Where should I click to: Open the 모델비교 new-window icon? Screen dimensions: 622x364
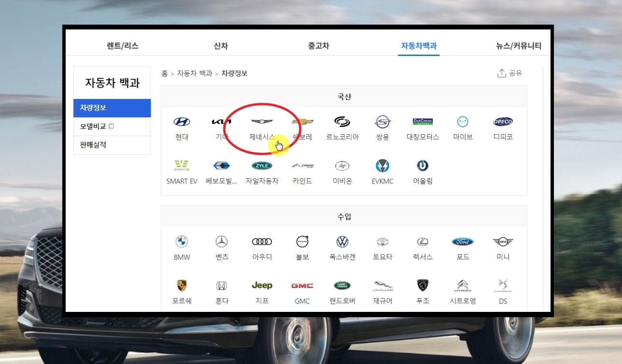click(111, 126)
